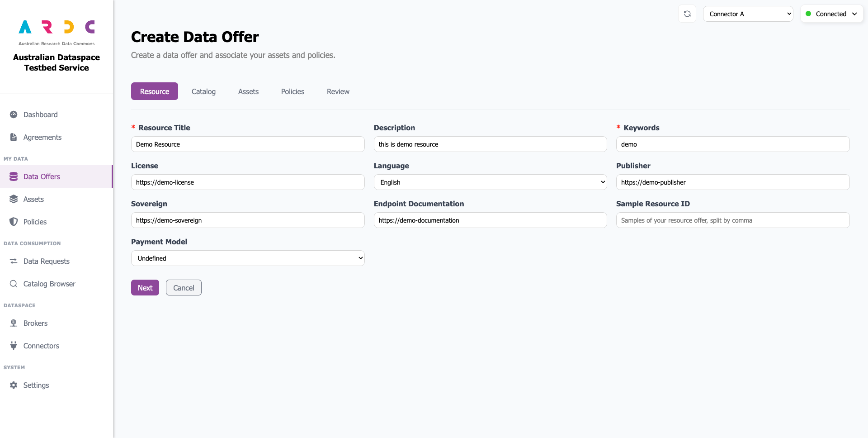Open Catalog Browser in the sidebar
This screenshot has width=868, height=438.
point(57,284)
